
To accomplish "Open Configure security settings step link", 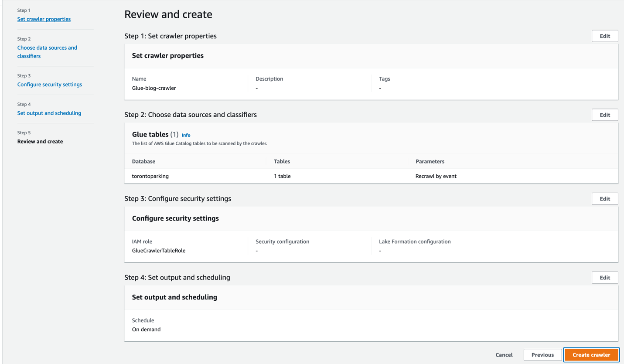I will tap(49, 85).
